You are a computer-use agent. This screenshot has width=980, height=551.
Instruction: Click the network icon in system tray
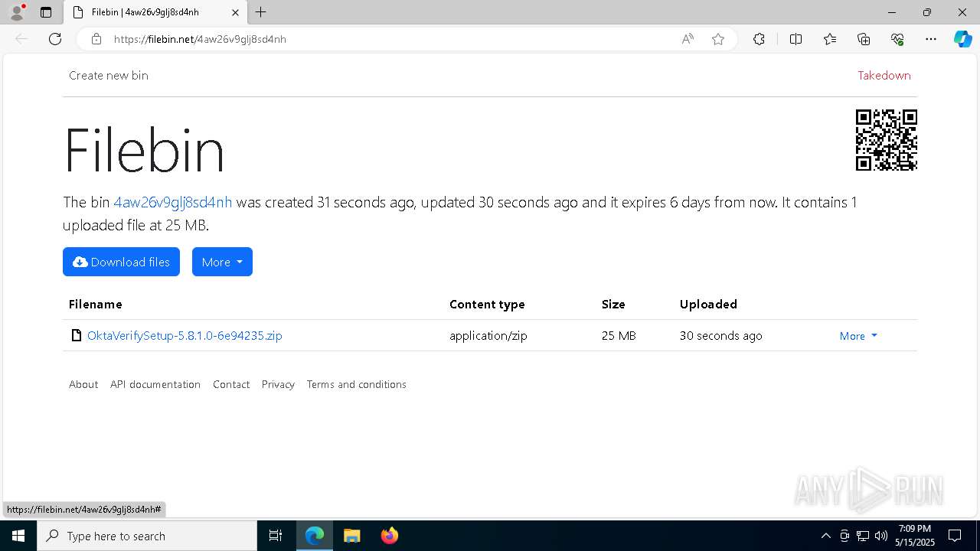point(863,536)
